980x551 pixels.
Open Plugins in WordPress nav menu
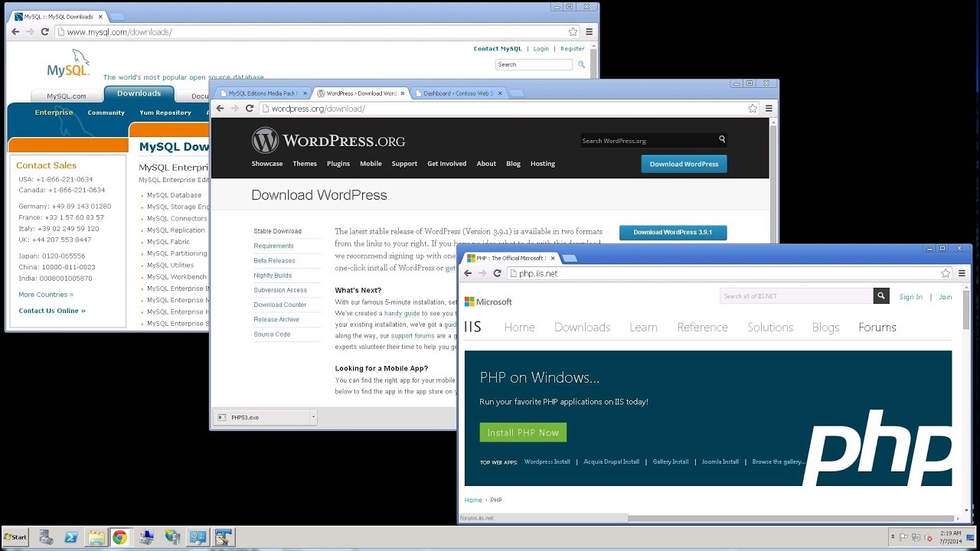tap(338, 164)
